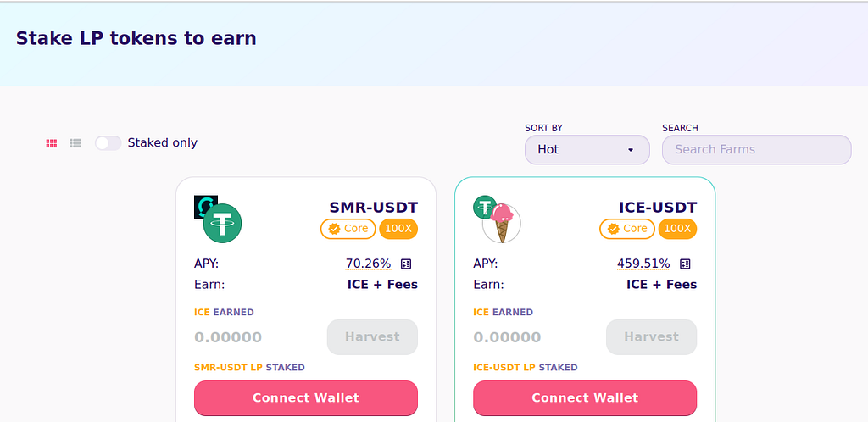
Task: Open APY calculator for SMR-USDT
Action: point(406,264)
